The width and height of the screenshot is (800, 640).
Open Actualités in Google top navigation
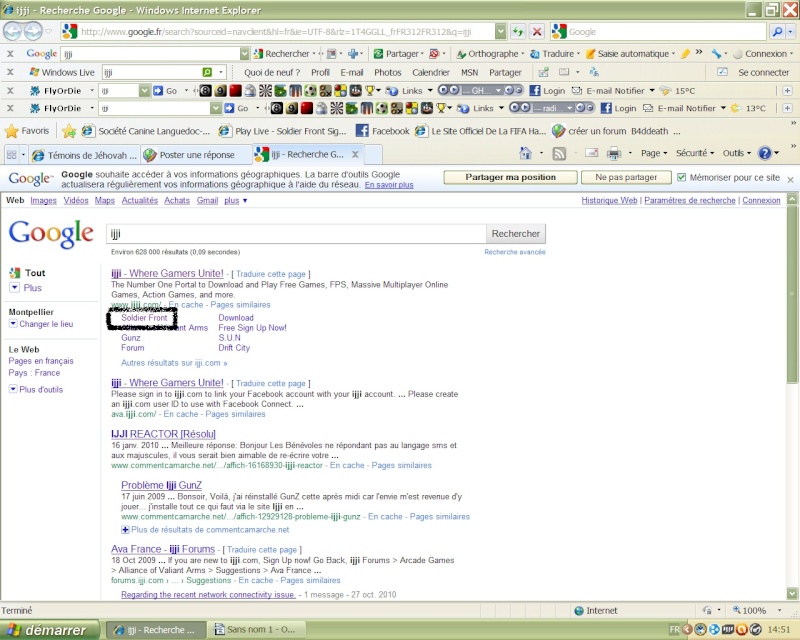(x=140, y=201)
